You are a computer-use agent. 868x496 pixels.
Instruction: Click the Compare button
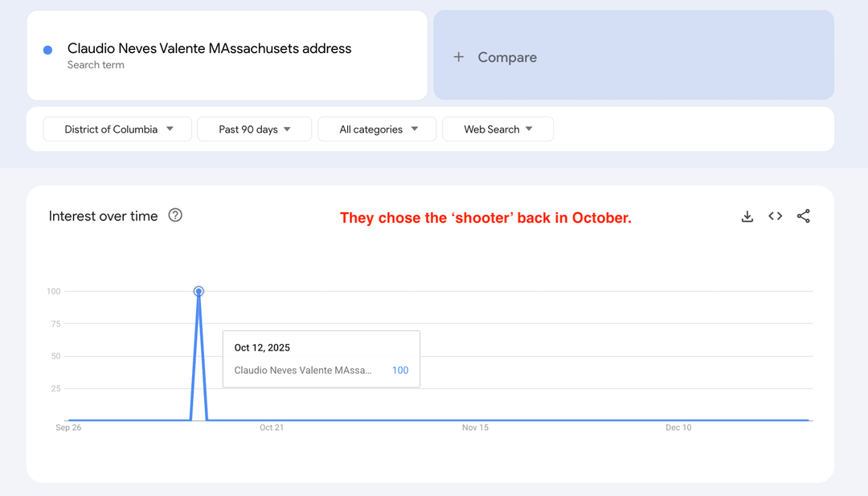coord(633,55)
